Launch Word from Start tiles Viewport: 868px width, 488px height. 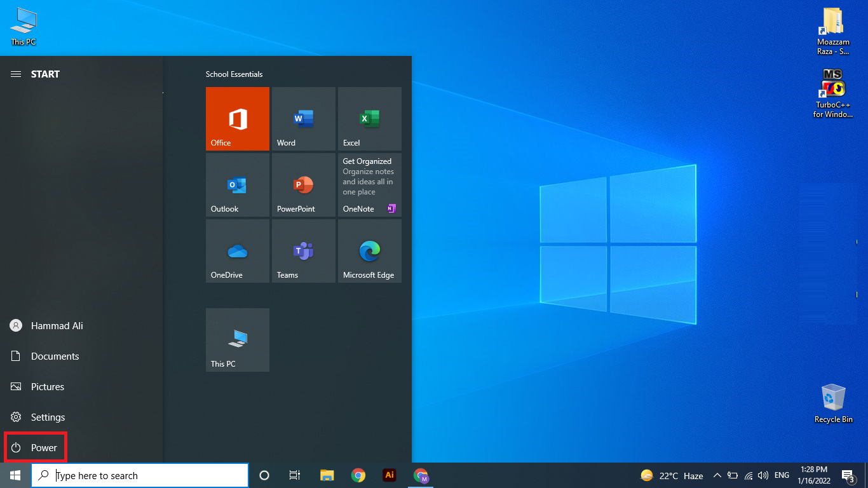point(304,119)
